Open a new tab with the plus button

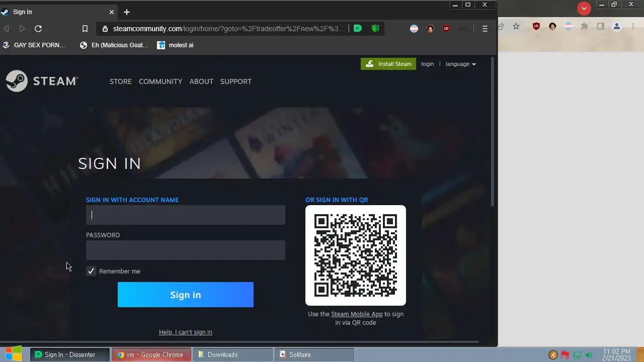coord(127,12)
